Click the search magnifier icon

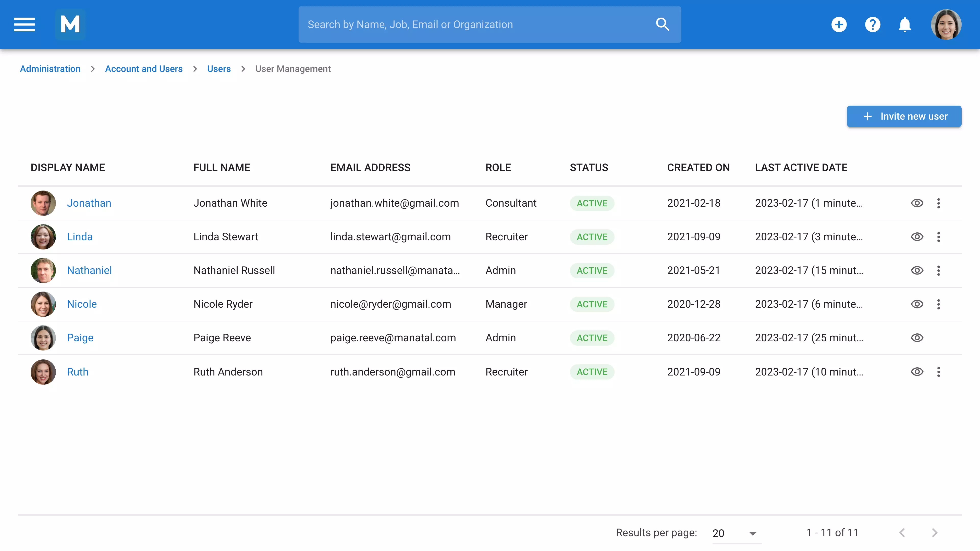pos(662,24)
